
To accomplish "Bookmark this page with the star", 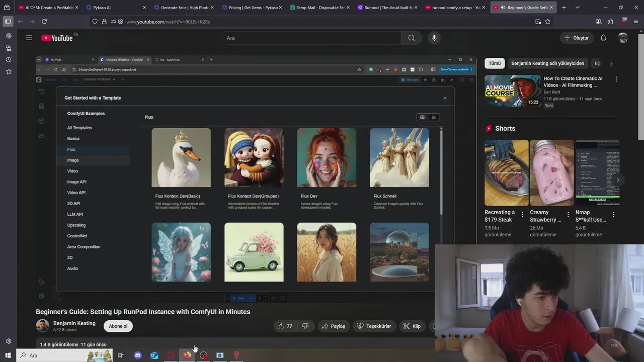I will pos(548,22).
